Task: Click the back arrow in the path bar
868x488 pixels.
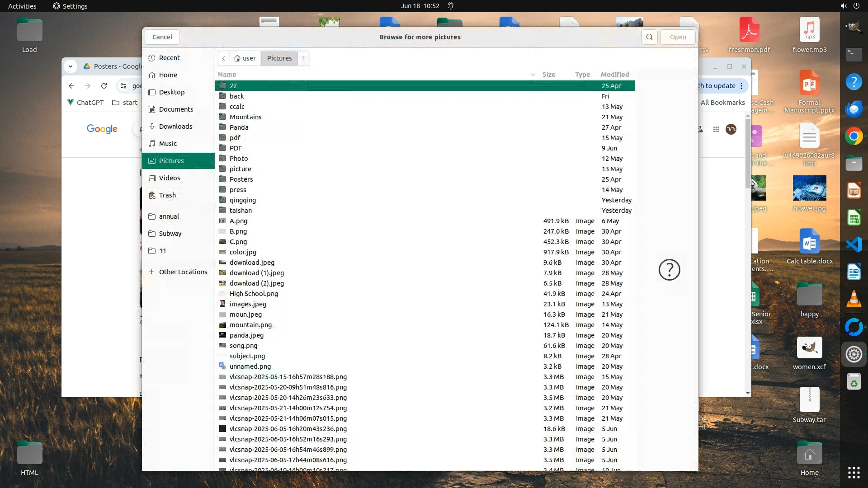Action: tap(224, 58)
